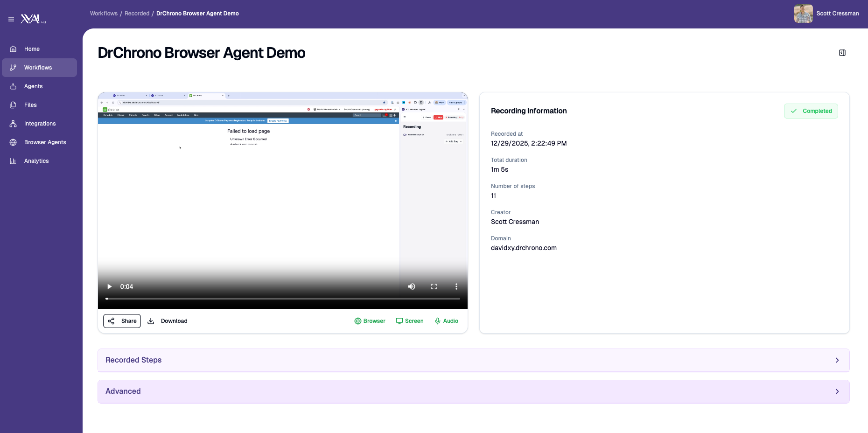Select the Agents section icon in sidebar

13,86
